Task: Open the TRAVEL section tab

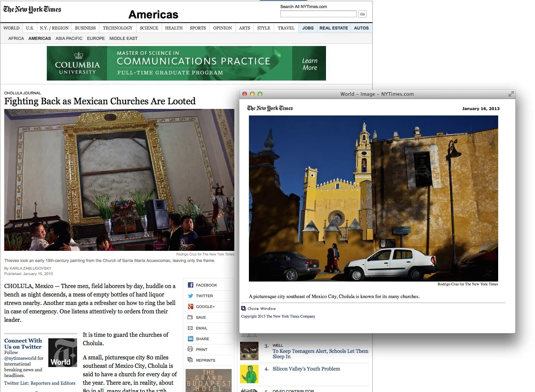Action: tap(286, 28)
